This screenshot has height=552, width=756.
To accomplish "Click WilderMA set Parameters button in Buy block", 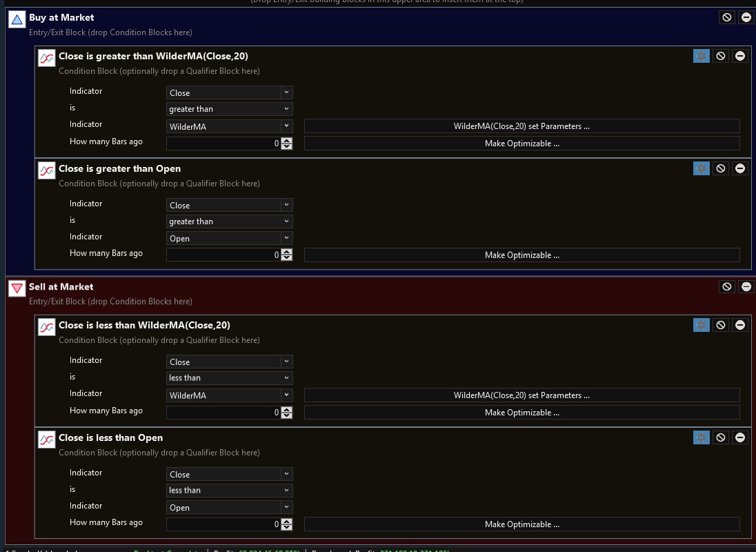I will click(521, 126).
